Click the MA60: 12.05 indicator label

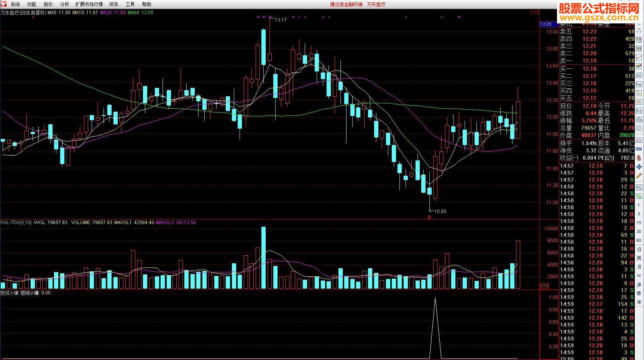pos(140,13)
